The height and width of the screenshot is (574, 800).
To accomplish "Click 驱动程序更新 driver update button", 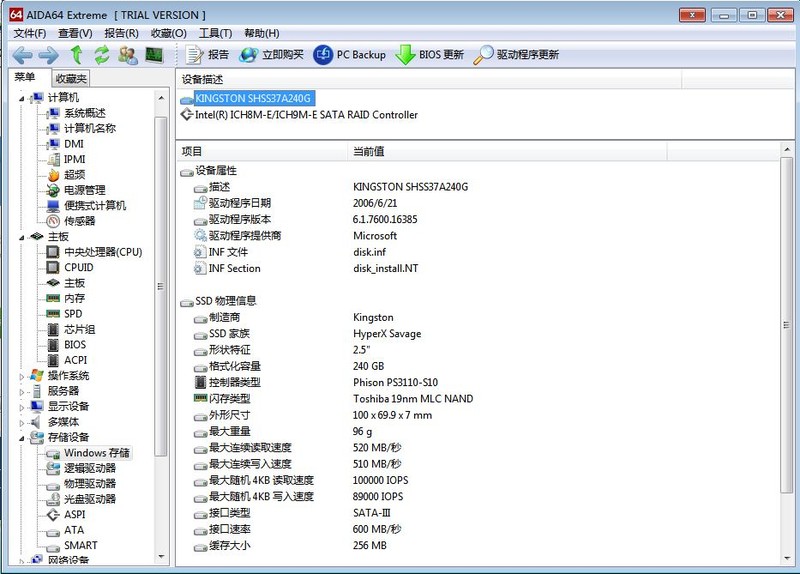I will (516, 55).
